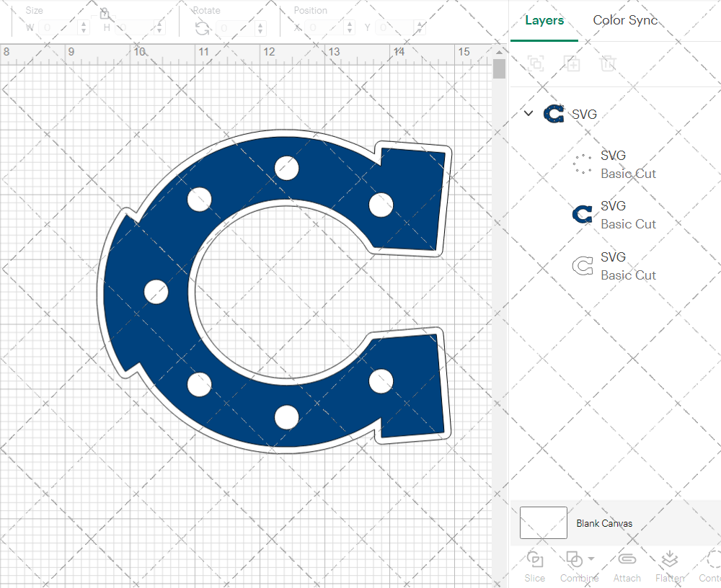Image resolution: width=721 pixels, height=588 pixels.
Task: Click the Rotate icon
Action: pyautogui.click(x=202, y=29)
